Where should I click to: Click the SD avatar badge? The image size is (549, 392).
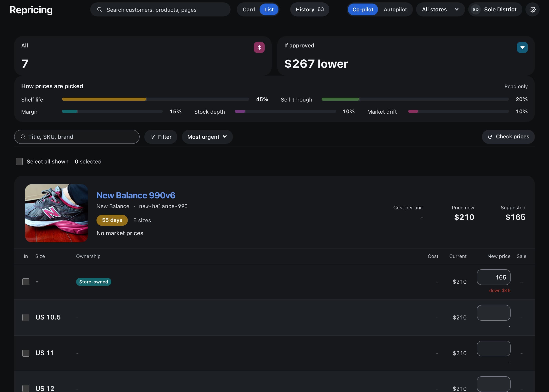(476, 9)
